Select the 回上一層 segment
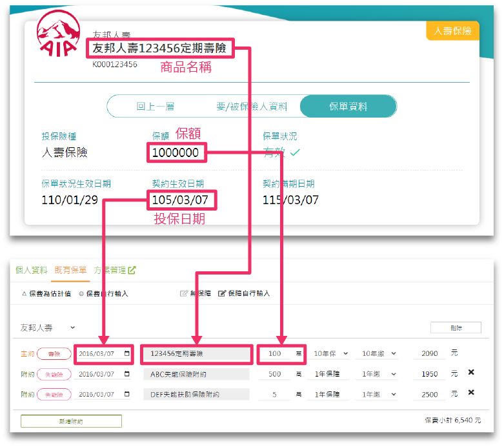This screenshot has height=447, width=504. coord(156,106)
